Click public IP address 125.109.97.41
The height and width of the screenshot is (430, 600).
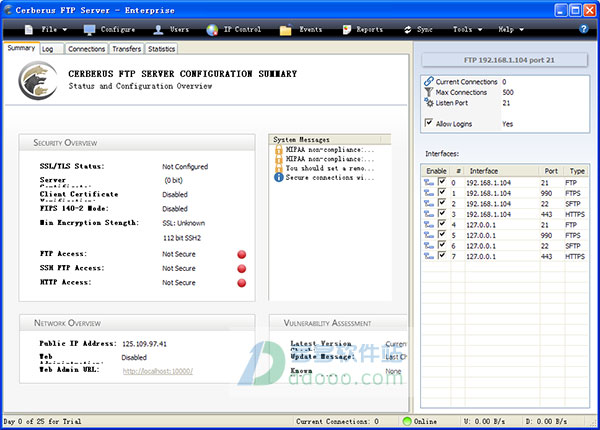(x=144, y=344)
